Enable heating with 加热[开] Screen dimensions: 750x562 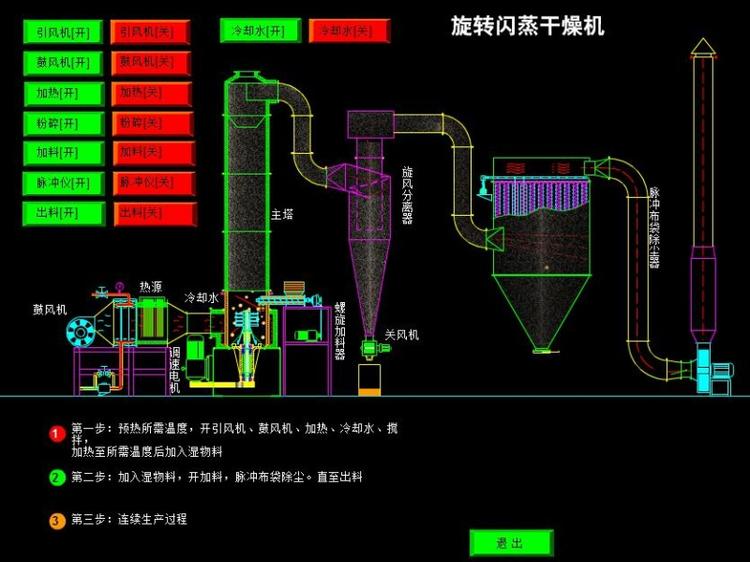[63, 94]
